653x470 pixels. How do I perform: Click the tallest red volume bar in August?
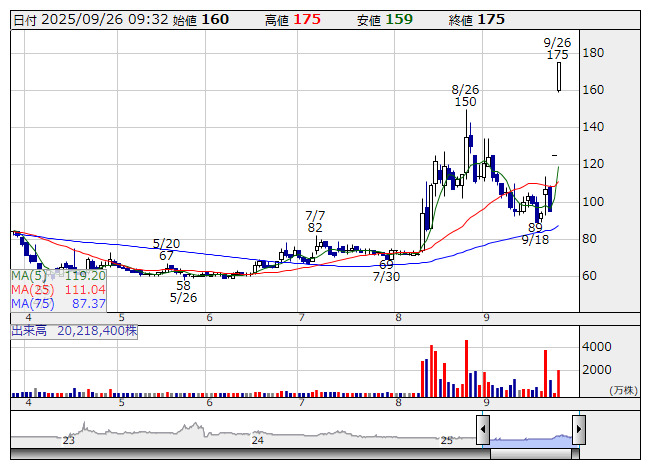[x=467, y=367]
